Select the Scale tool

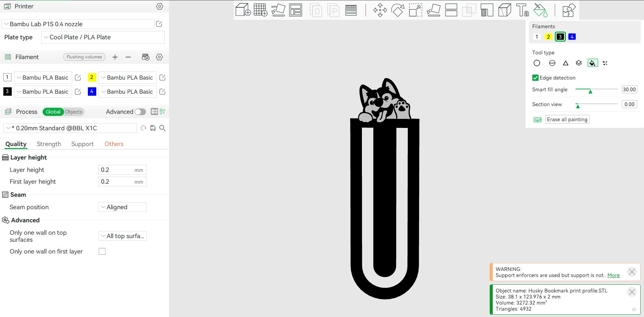pyautogui.click(x=416, y=10)
